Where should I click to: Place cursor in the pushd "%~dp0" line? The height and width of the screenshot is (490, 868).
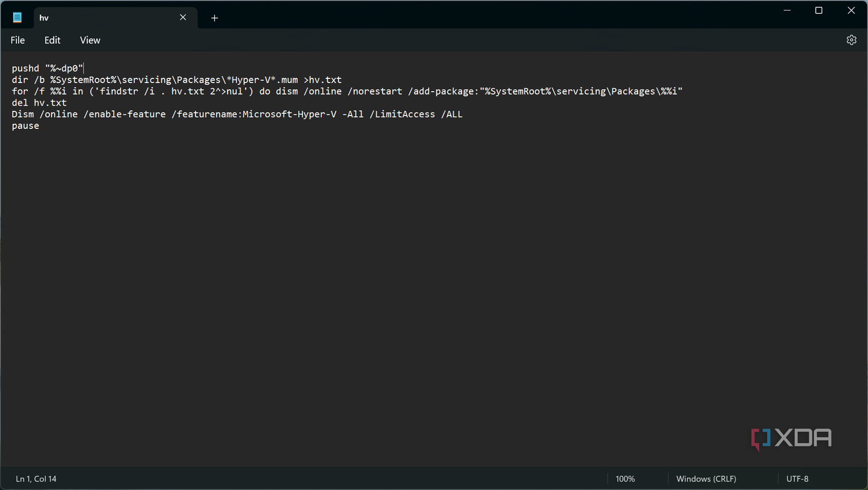tap(48, 68)
